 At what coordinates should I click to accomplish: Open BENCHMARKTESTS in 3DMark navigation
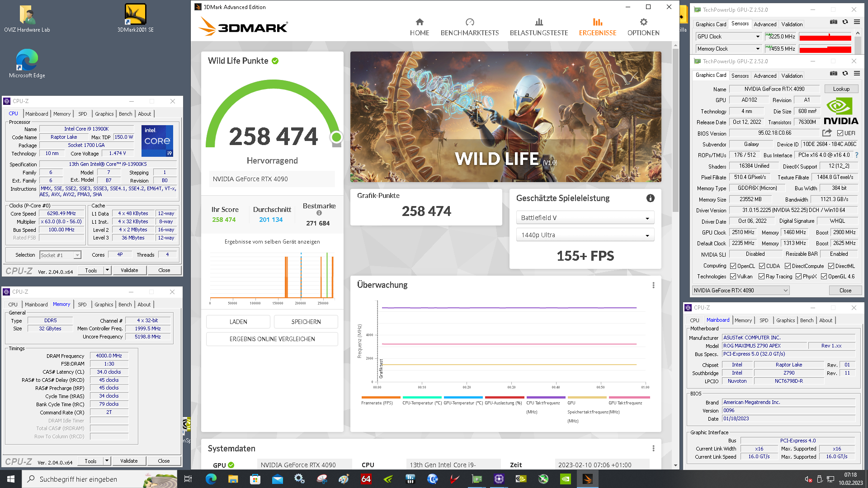point(470,27)
